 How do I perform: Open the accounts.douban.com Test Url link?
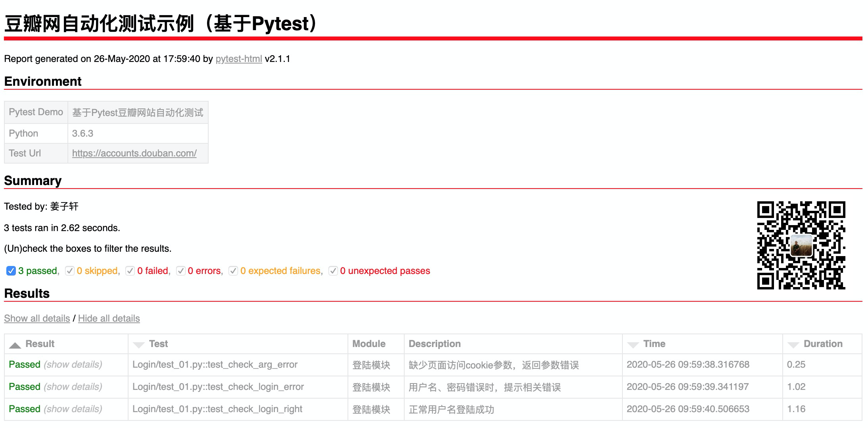[x=134, y=153]
